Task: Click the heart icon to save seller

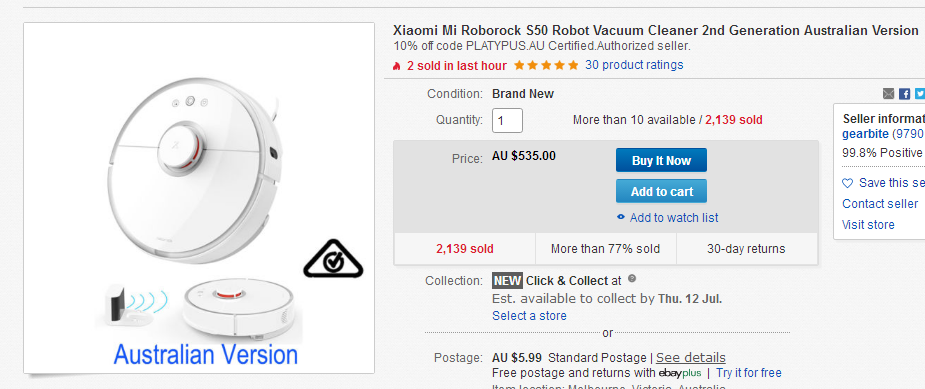Action: tap(847, 183)
